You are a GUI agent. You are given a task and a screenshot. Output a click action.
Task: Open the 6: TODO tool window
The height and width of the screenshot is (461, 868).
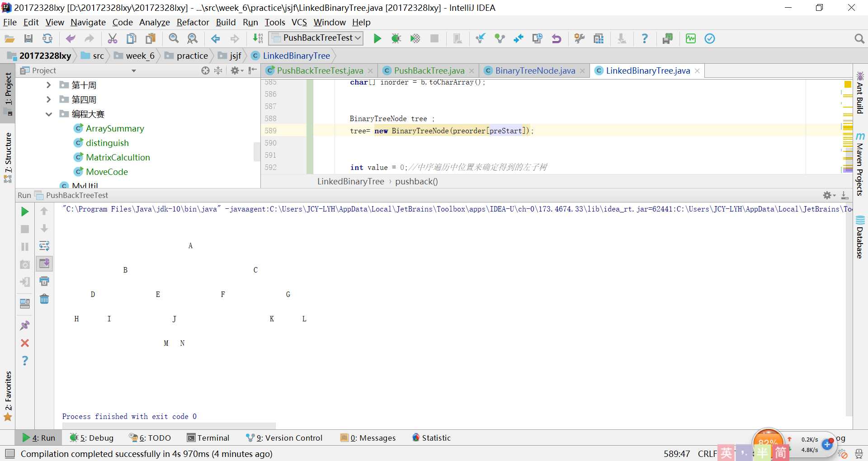pyautogui.click(x=150, y=437)
